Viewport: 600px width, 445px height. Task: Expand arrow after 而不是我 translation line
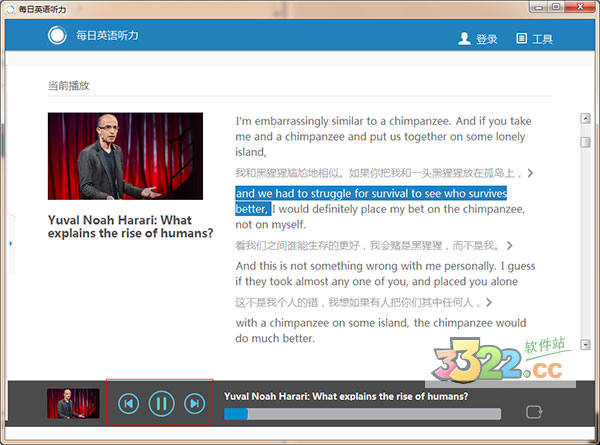click(x=509, y=245)
